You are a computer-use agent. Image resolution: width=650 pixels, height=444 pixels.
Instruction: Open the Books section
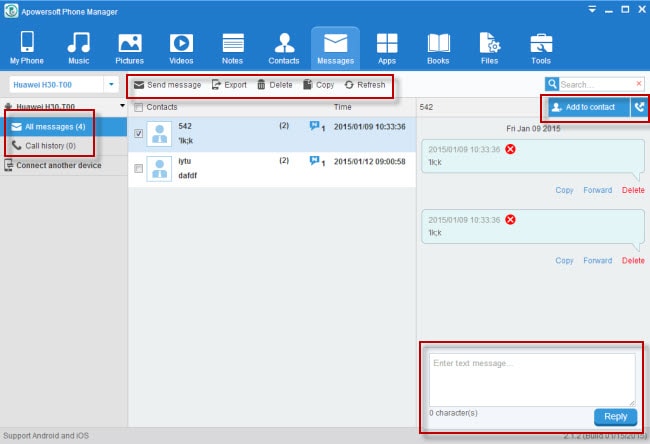click(438, 47)
